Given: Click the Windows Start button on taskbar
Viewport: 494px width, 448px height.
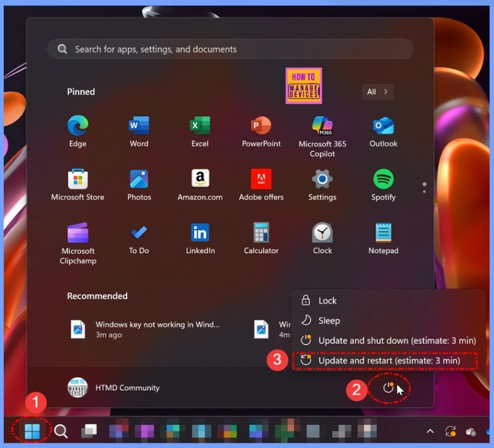Looking at the screenshot, I should [x=32, y=431].
